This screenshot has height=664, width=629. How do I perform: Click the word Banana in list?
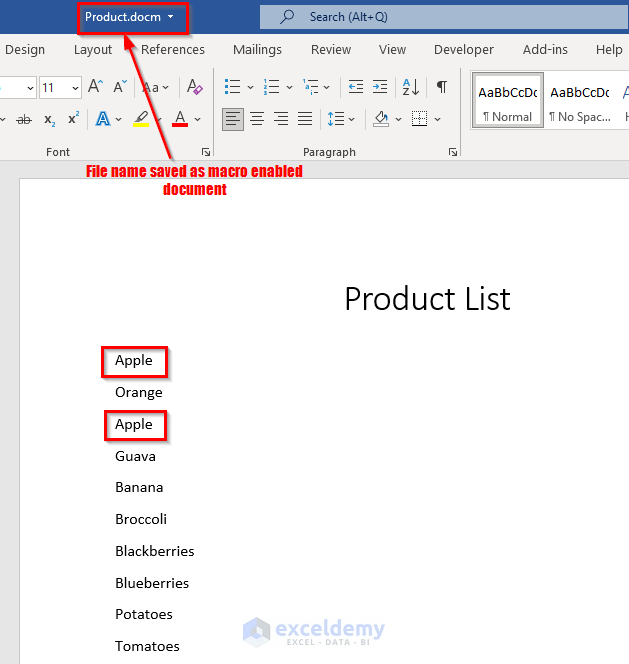point(139,487)
